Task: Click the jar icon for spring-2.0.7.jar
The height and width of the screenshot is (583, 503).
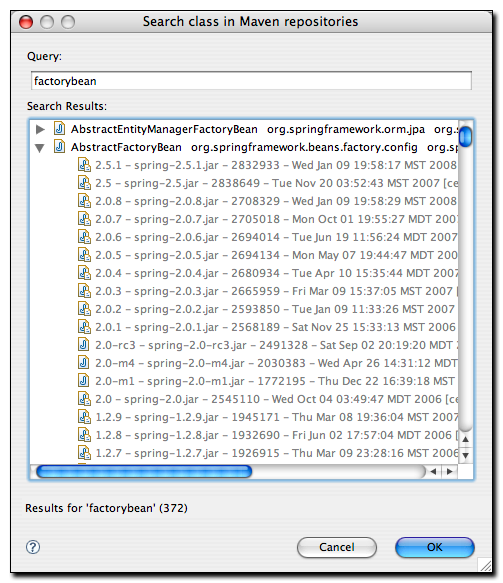Action: point(84,219)
